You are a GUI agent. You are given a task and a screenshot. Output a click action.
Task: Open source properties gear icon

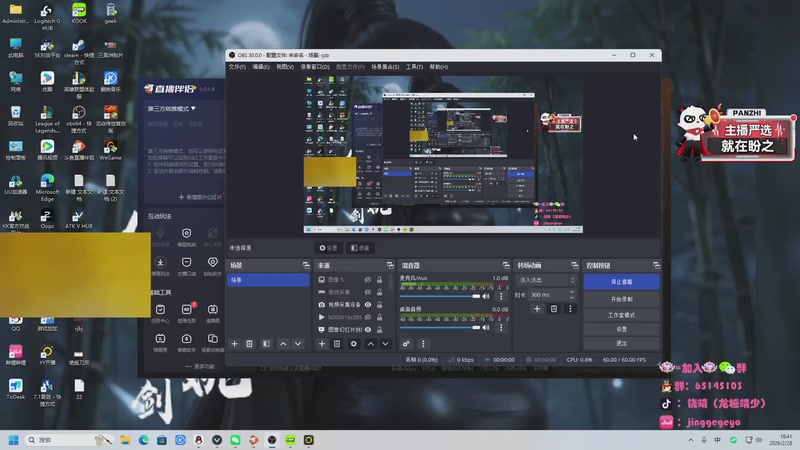point(354,344)
